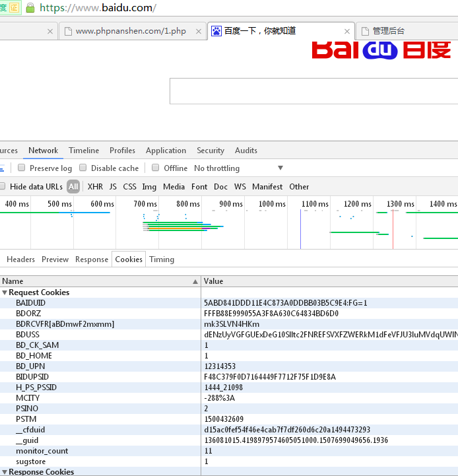Select the __guid cookie row
The image size is (458, 476).
click(x=229, y=440)
